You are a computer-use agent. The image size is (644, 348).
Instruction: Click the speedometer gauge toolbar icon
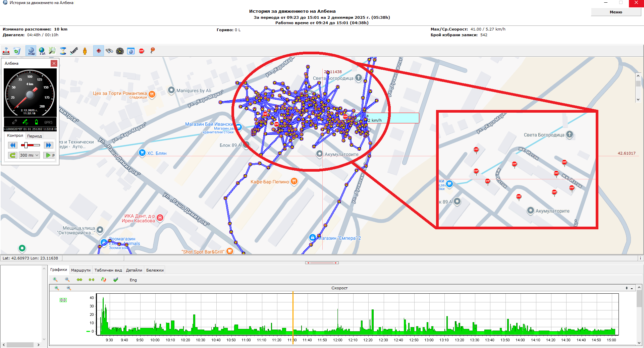tap(120, 51)
